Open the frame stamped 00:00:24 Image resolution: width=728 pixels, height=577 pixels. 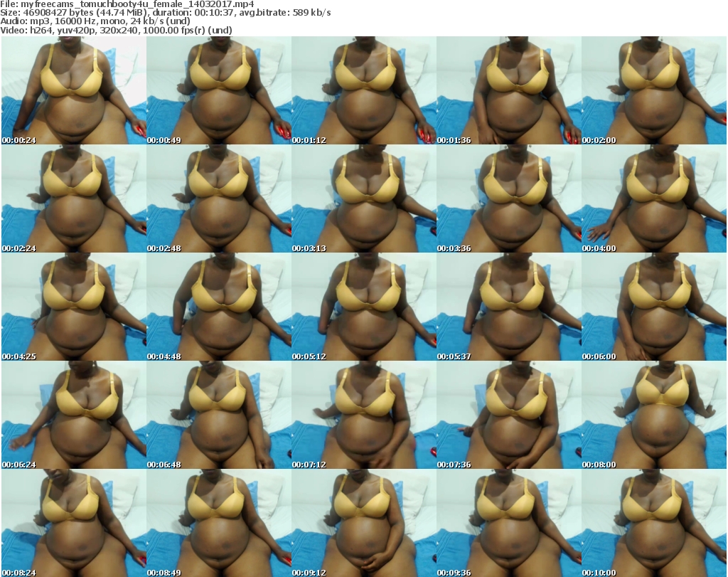[74, 90]
